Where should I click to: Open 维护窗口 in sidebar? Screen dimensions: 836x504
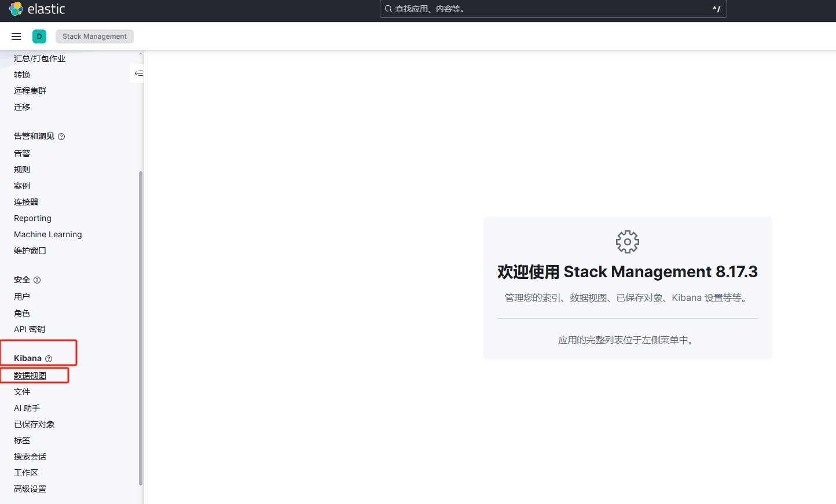click(x=30, y=251)
